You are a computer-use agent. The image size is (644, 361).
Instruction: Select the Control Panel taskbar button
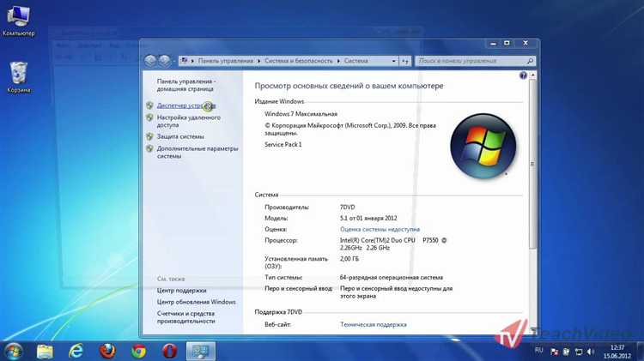(x=201, y=352)
